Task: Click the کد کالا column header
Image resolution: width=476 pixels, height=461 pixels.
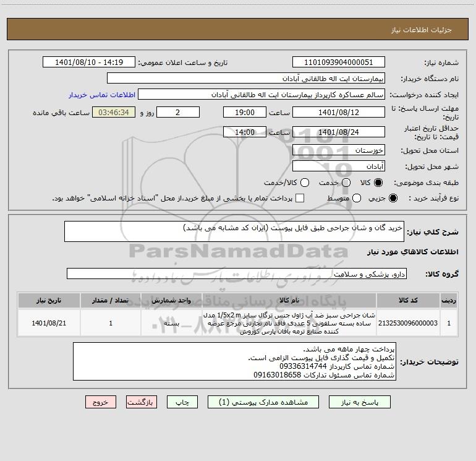Action: pos(408,300)
